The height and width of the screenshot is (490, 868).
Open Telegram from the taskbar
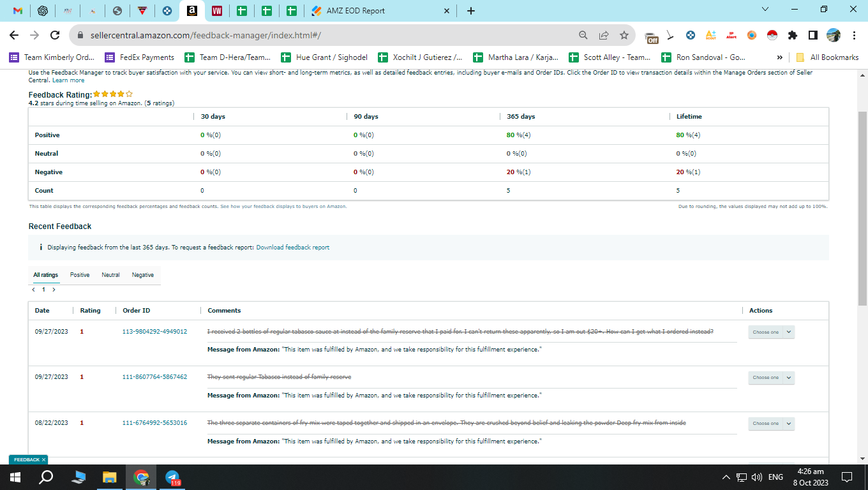(172, 477)
